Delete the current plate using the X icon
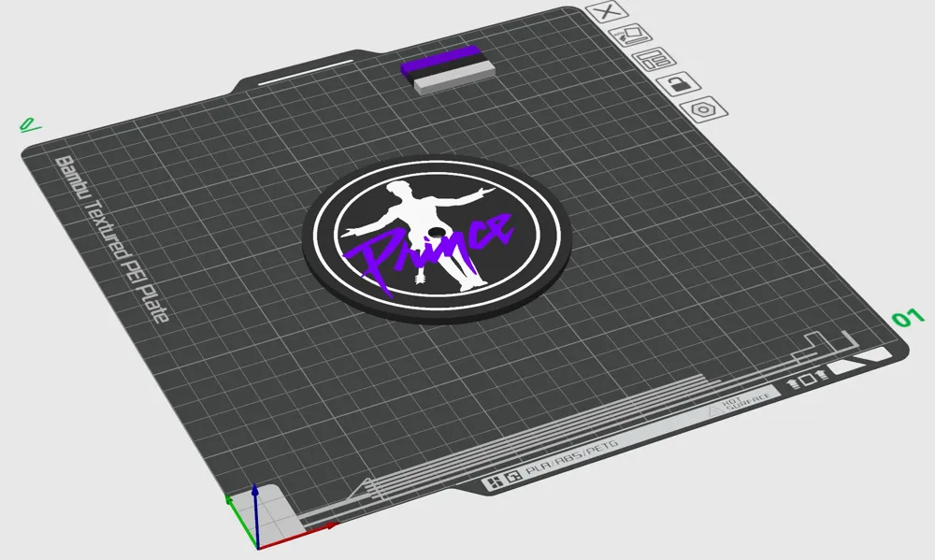The image size is (935, 560). 607,12
